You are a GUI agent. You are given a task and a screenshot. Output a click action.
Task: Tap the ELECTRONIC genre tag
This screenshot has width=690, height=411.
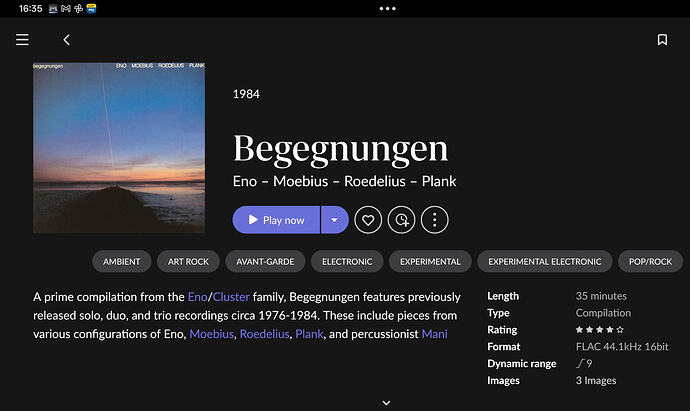(x=347, y=262)
